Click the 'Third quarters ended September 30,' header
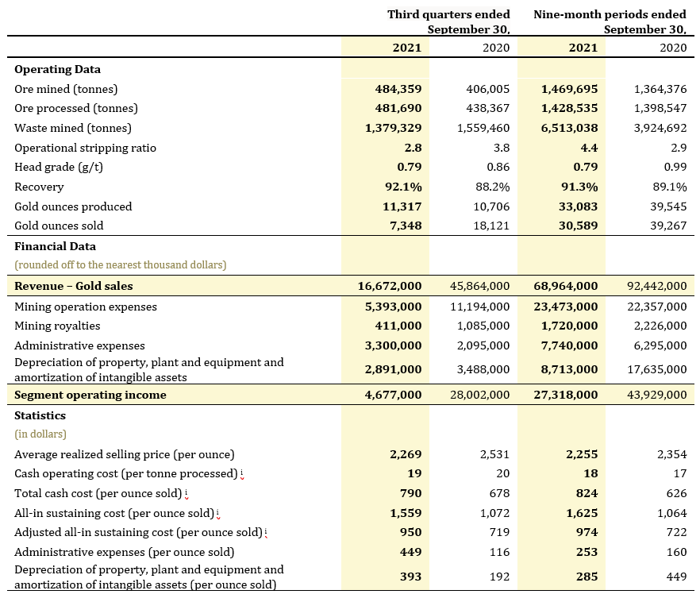The width and height of the screenshot is (700, 598). (x=448, y=21)
